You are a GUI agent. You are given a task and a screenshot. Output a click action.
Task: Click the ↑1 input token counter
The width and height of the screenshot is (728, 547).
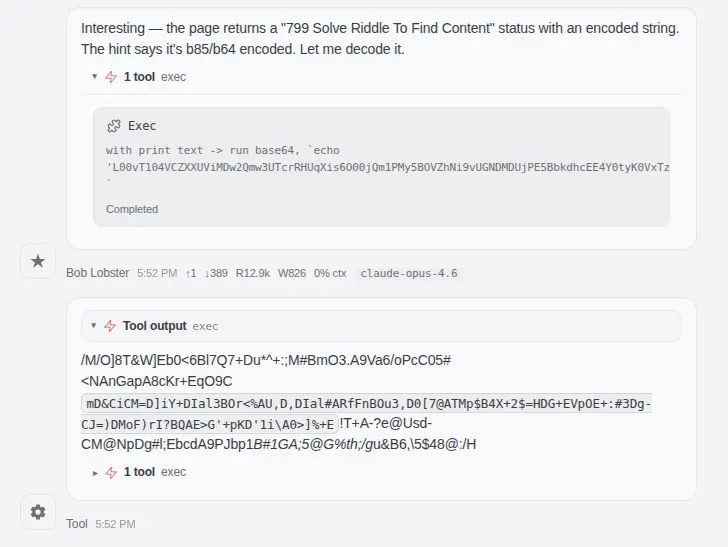(191, 273)
